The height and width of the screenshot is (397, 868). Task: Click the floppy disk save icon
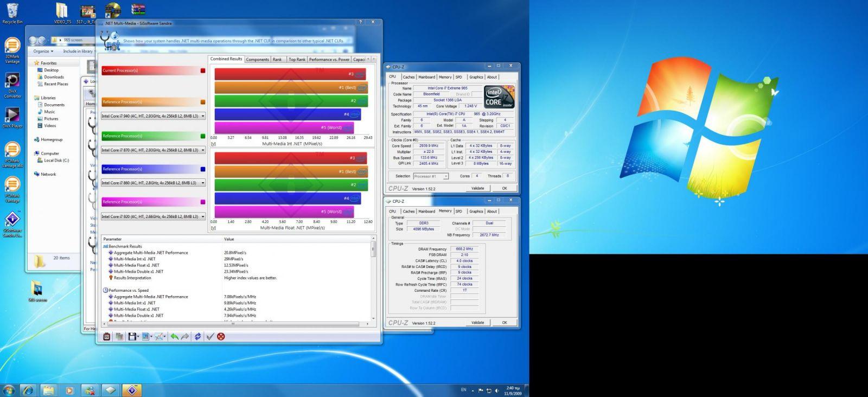pyautogui.click(x=132, y=337)
